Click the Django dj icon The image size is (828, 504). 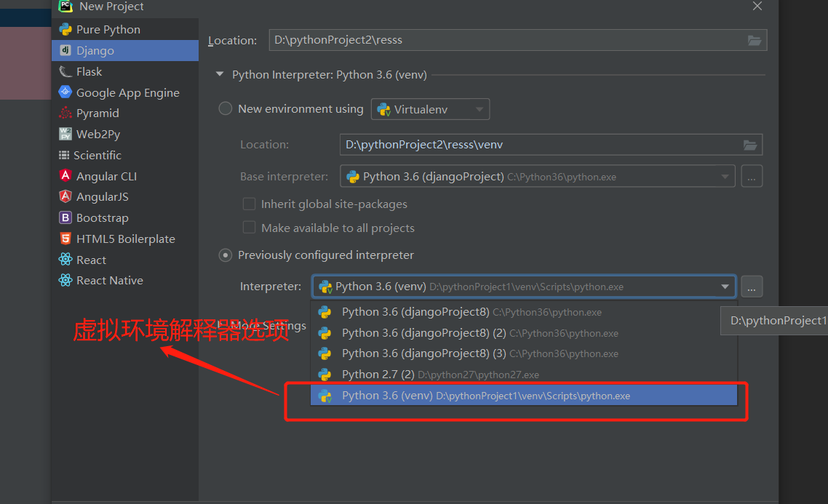(x=65, y=50)
